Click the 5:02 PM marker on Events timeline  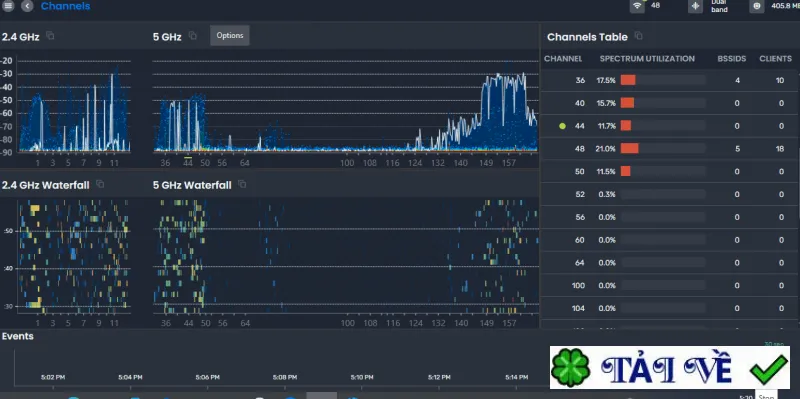point(53,378)
